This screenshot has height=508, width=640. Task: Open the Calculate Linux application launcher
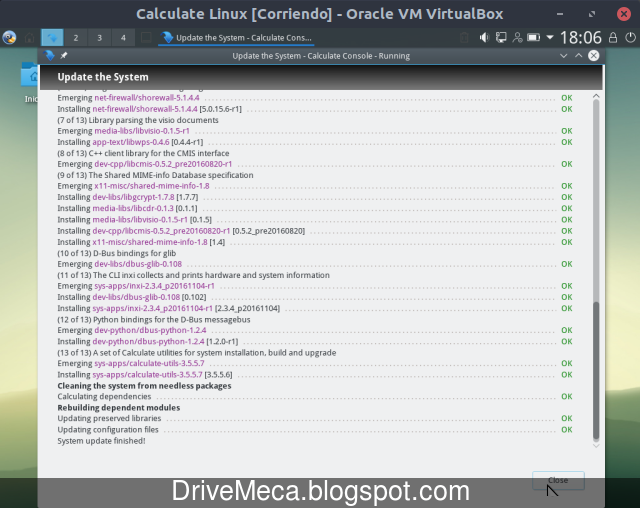pyautogui.click(x=9, y=38)
